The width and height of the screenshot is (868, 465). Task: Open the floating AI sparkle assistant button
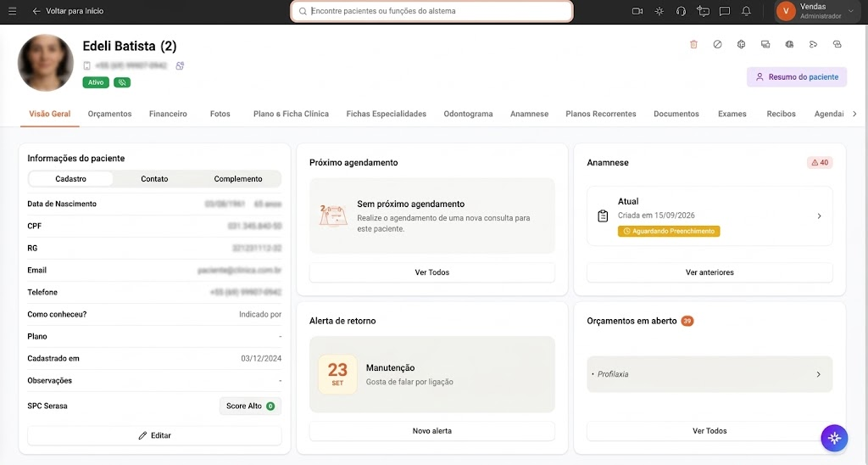pyautogui.click(x=834, y=438)
